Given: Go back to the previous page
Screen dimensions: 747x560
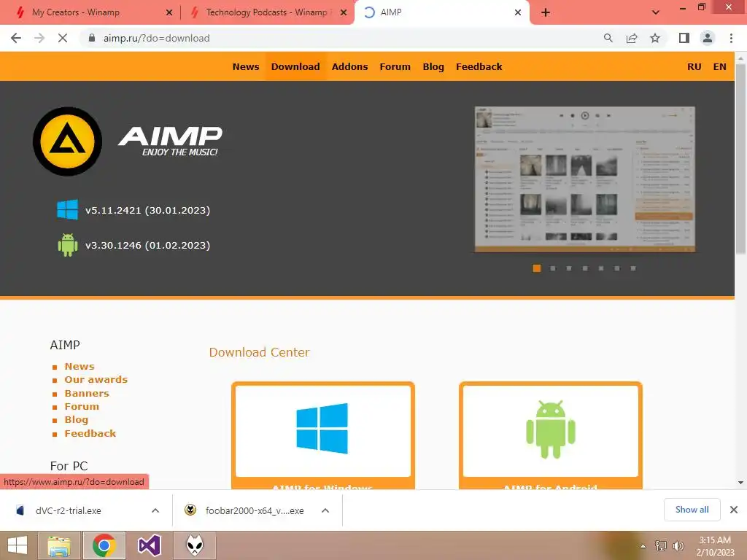Looking at the screenshot, I should [16, 38].
